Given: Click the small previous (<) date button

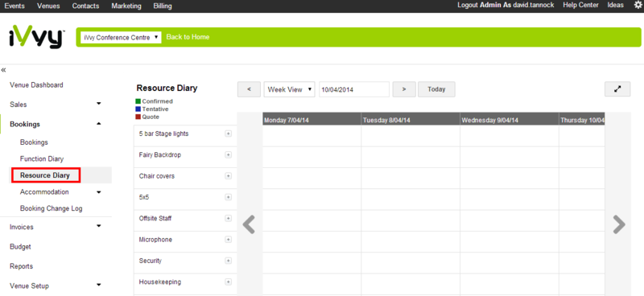Looking at the screenshot, I should [249, 89].
